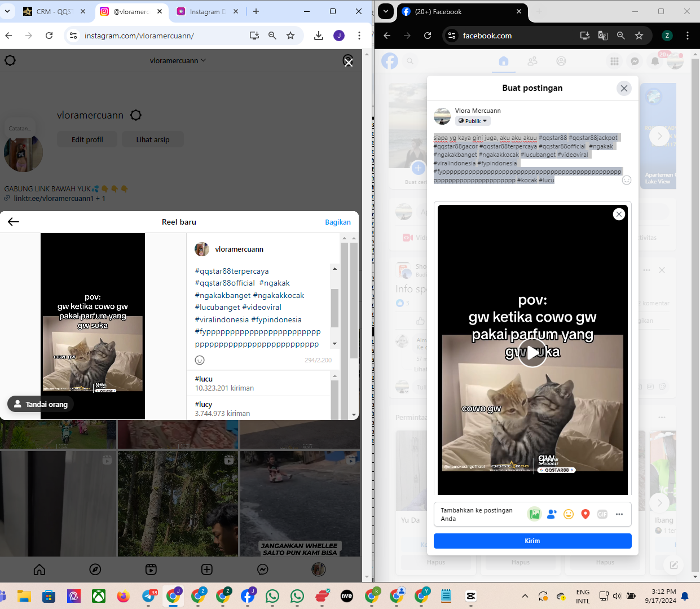Screen dimensions: 700x609
Task: Switch to the @vloramerc Instagram tab
Action: 132,11
